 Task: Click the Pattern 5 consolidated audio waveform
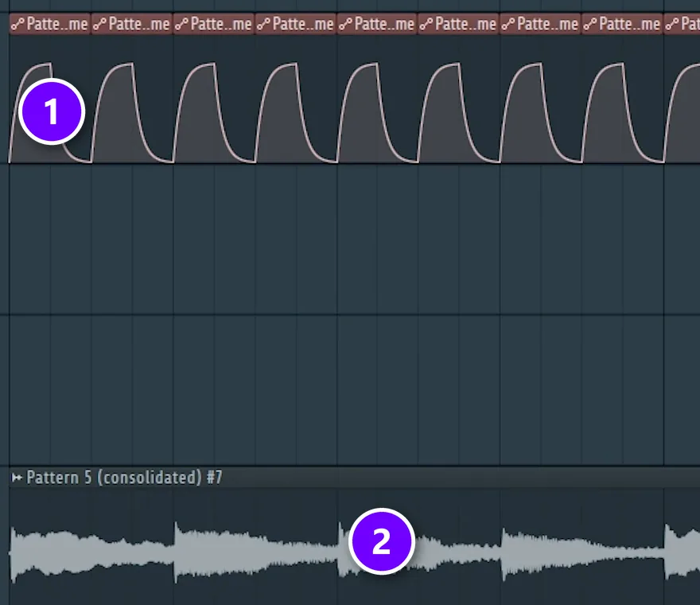355,553
